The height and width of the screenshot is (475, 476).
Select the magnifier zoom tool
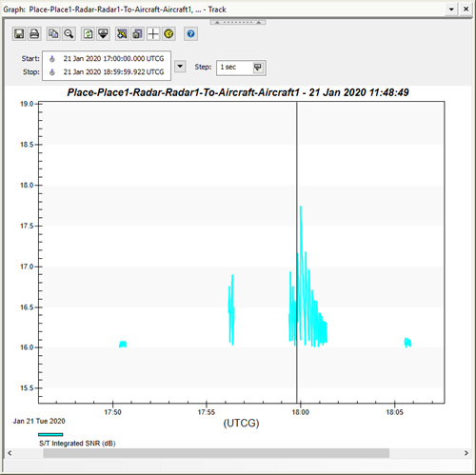(69, 33)
